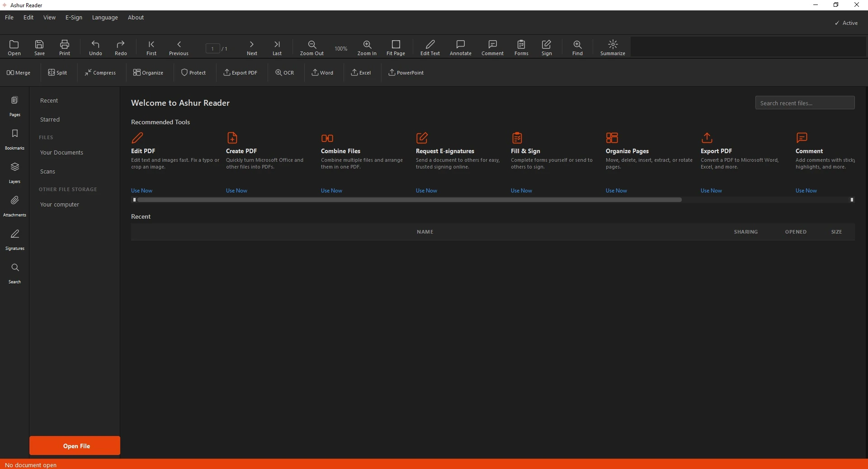Open the Edit menu

point(28,18)
